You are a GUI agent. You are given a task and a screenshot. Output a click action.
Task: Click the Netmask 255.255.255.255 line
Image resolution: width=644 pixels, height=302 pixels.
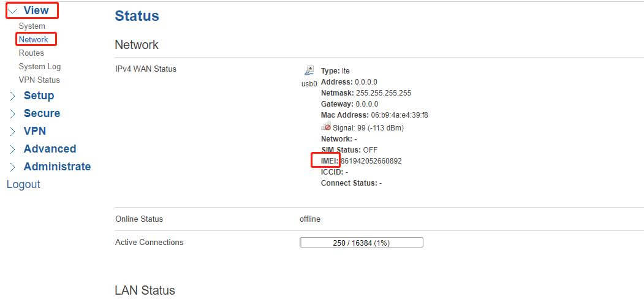click(x=366, y=93)
